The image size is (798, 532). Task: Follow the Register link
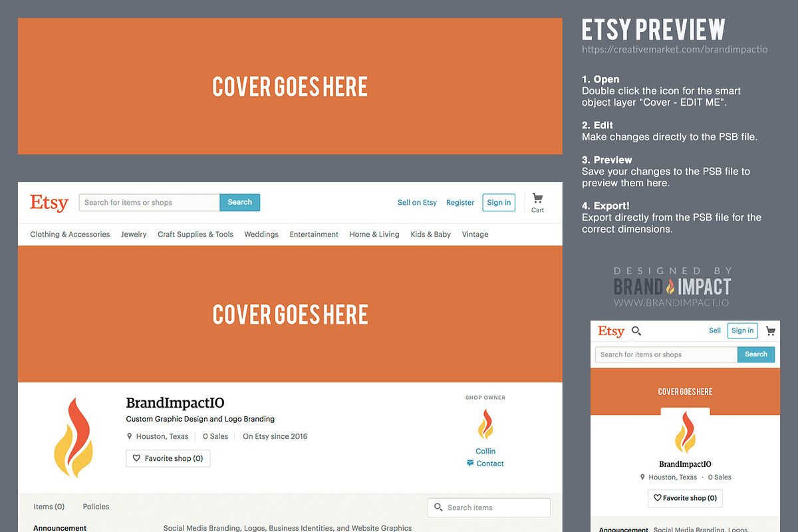460,203
